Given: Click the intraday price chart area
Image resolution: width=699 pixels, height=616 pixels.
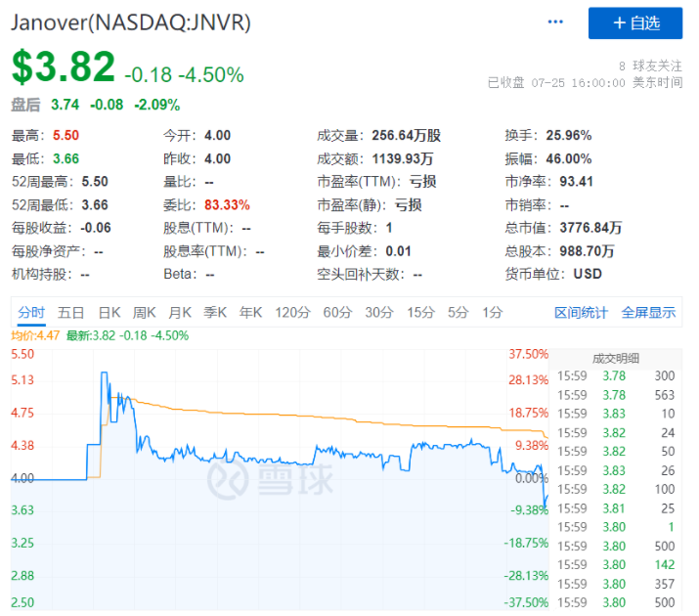Looking at the screenshot, I should pos(280,479).
